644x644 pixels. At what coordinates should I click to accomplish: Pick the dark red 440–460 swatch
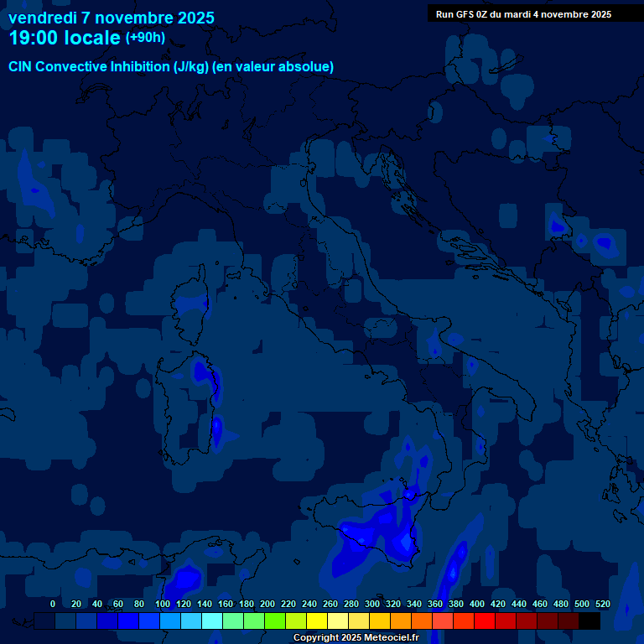[526, 621]
